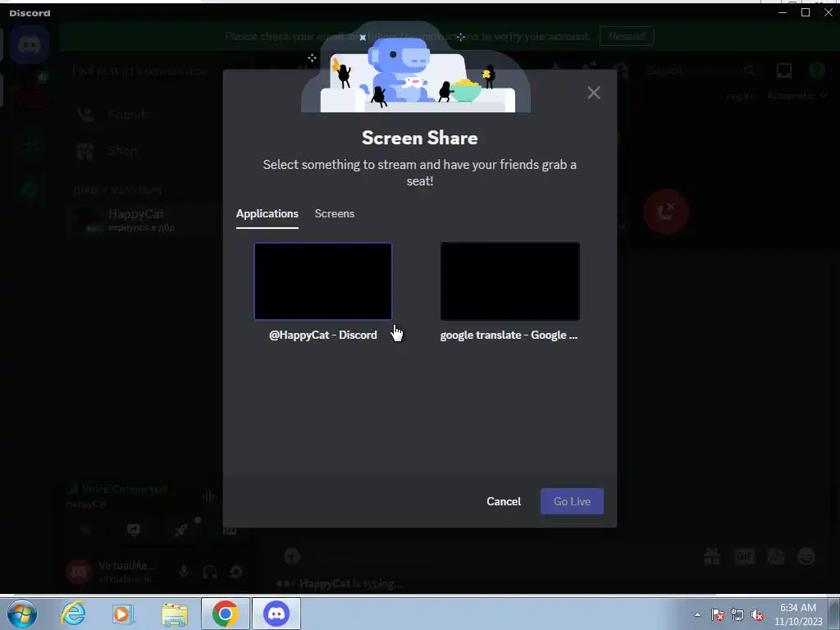Click the Go Live button
The height and width of the screenshot is (630, 840).
(572, 501)
